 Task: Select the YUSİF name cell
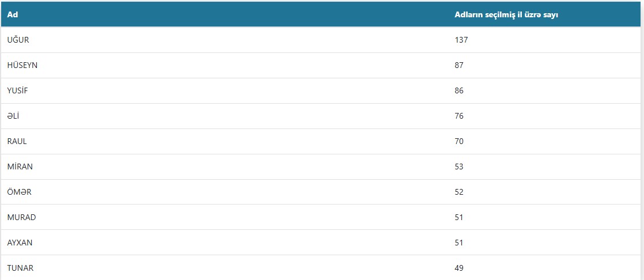(18, 90)
